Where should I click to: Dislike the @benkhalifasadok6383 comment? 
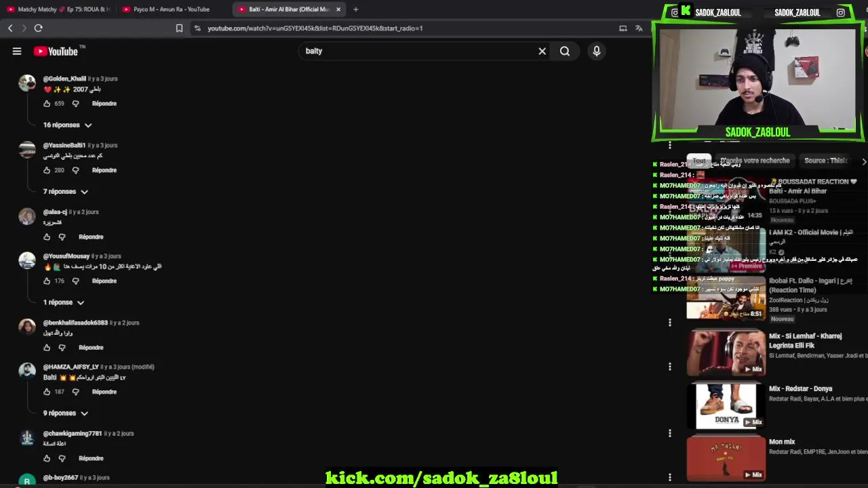[x=62, y=348]
